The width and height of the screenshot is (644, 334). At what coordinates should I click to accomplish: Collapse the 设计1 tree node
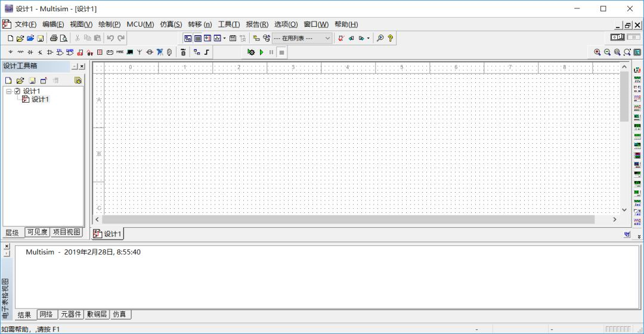click(x=8, y=91)
